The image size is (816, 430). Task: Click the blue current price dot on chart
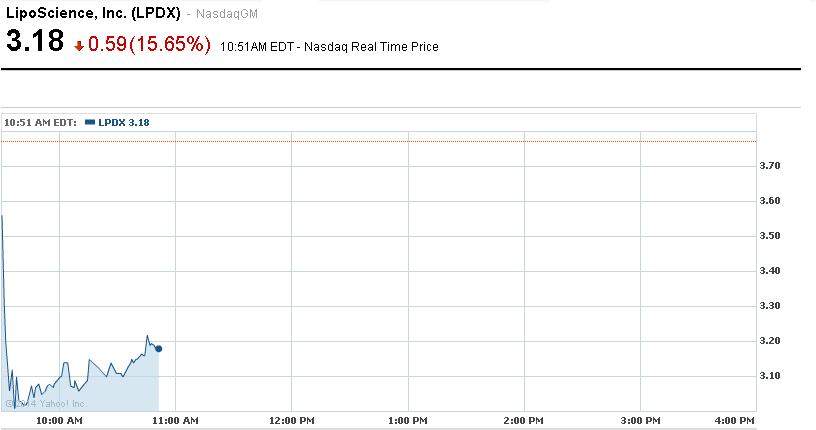pyautogui.click(x=159, y=348)
